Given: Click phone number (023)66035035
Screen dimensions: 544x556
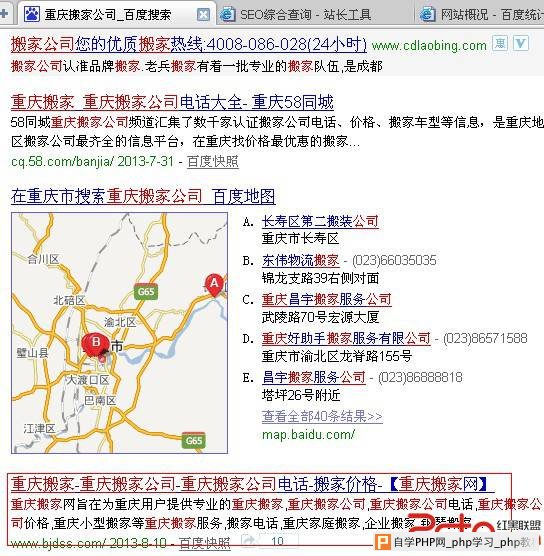Looking at the screenshot, I should click(x=394, y=261).
